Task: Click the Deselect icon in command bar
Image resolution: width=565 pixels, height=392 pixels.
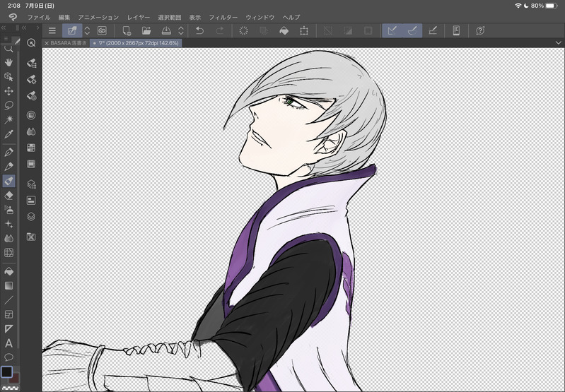Action: click(328, 30)
